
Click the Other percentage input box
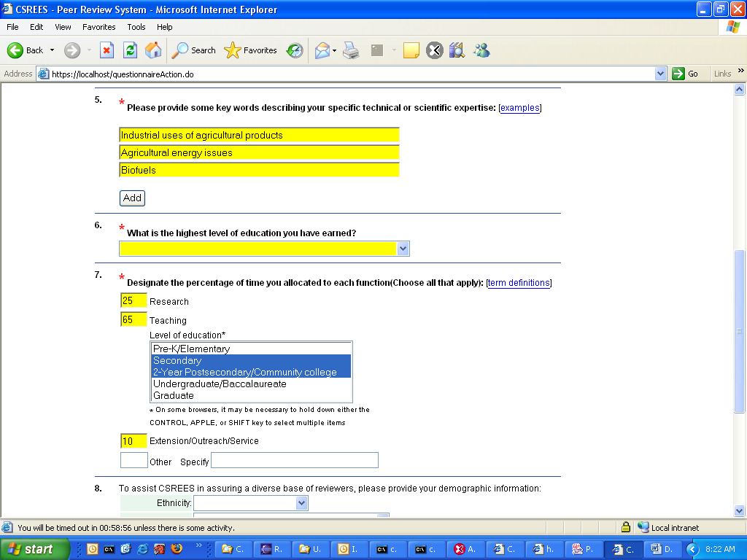pos(134,461)
